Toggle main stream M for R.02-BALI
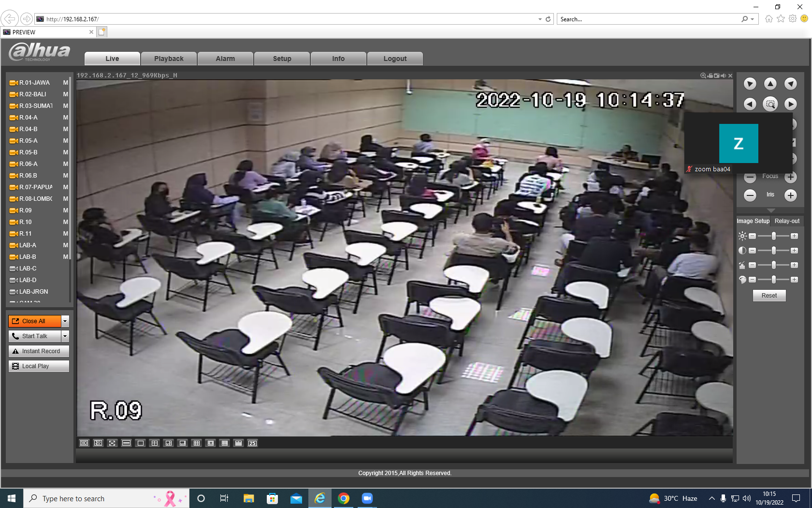Screen dimensions: 812x508 (x=66, y=94)
